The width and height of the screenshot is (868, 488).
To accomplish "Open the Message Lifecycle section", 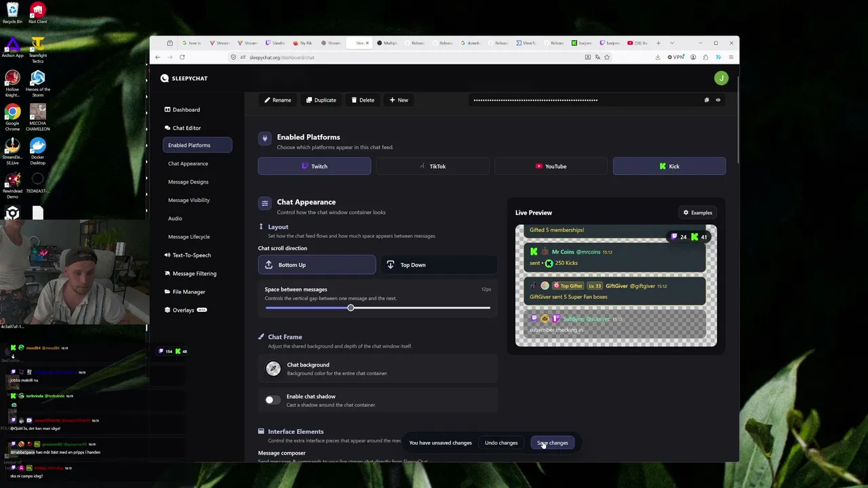I will [x=189, y=237].
